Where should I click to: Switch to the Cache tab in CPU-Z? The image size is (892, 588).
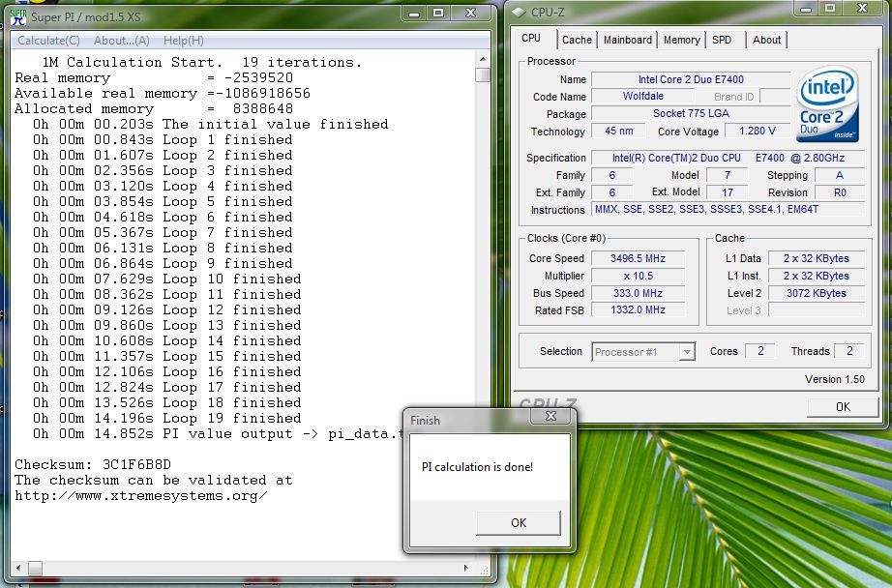577,40
